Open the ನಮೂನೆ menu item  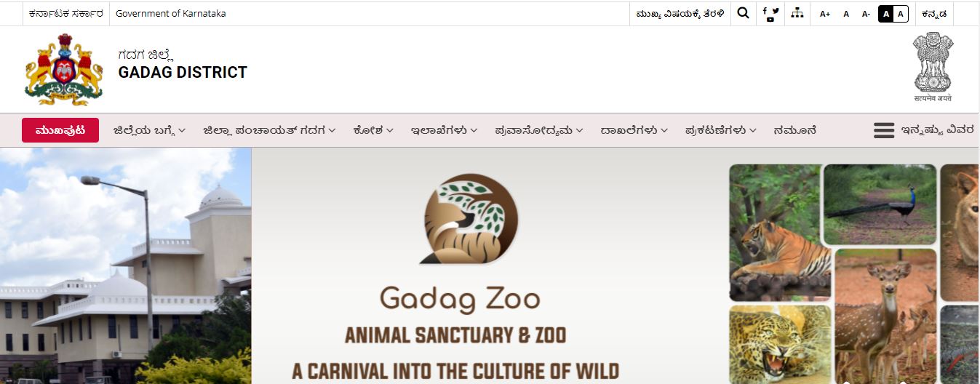pos(794,130)
